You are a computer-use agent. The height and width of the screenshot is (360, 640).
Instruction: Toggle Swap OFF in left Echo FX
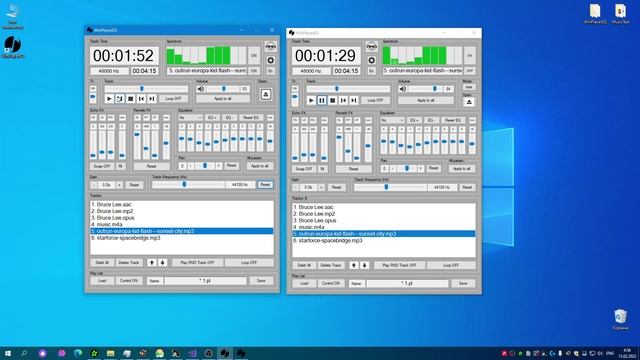pyautogui.click(x=102, y=166)
